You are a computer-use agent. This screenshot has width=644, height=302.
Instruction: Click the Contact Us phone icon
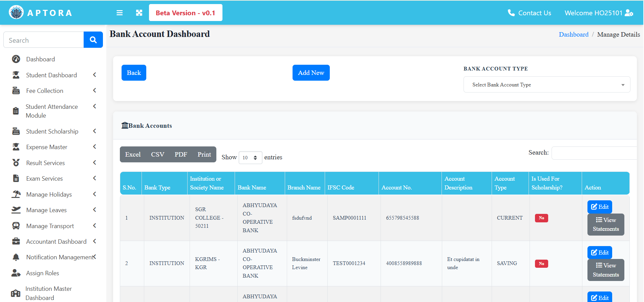click(511, 13)
